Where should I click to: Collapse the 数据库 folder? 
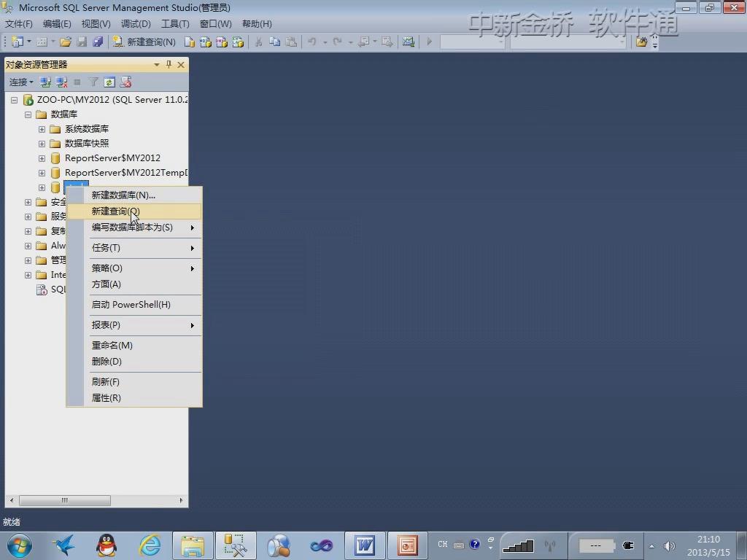click(x=28, y=114)
